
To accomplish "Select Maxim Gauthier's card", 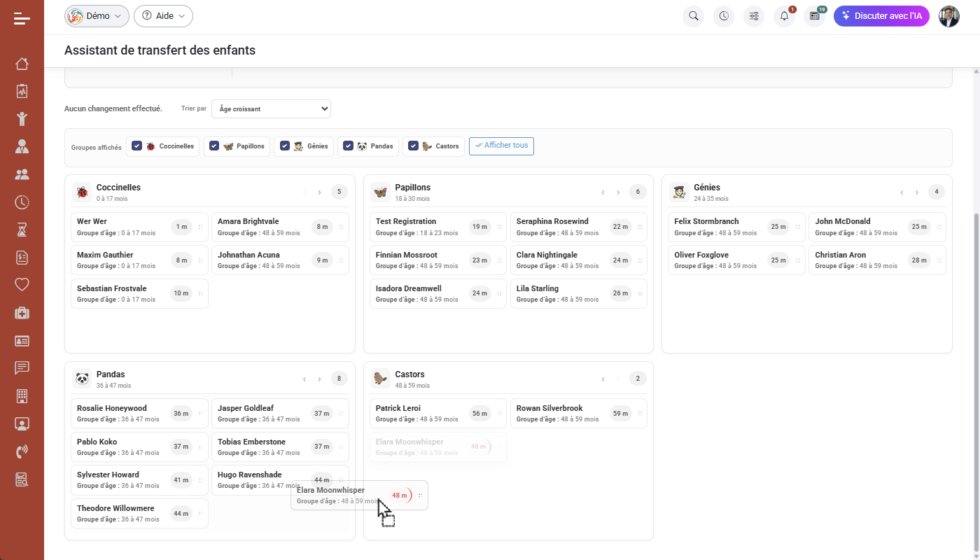I will coord(140,260).
